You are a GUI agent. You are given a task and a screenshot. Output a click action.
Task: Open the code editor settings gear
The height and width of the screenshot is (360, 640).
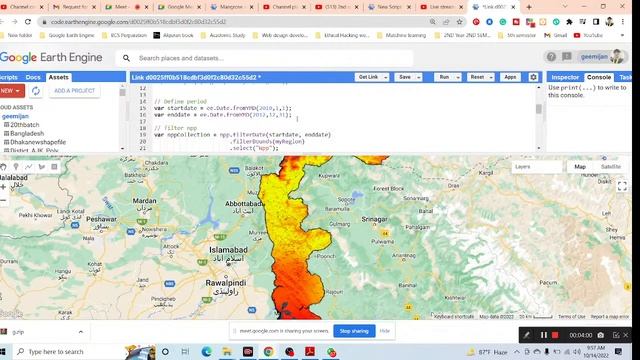pos(533,77)
